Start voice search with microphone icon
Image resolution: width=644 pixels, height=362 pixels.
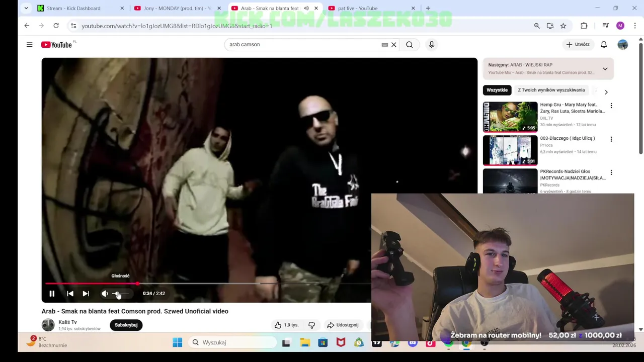pyautogui.click(x=431, y=45)
